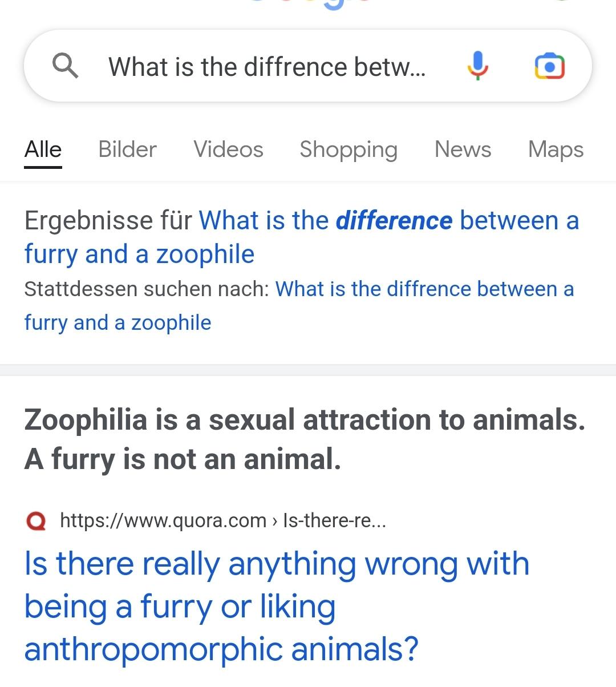This screenshot has height=687, width=616.
Task: Switch to the News tab
Action: (x=463, y=149)
